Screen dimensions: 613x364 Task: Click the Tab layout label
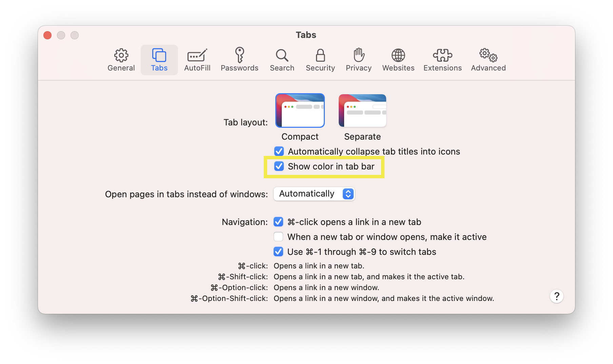tap(245, 122)
